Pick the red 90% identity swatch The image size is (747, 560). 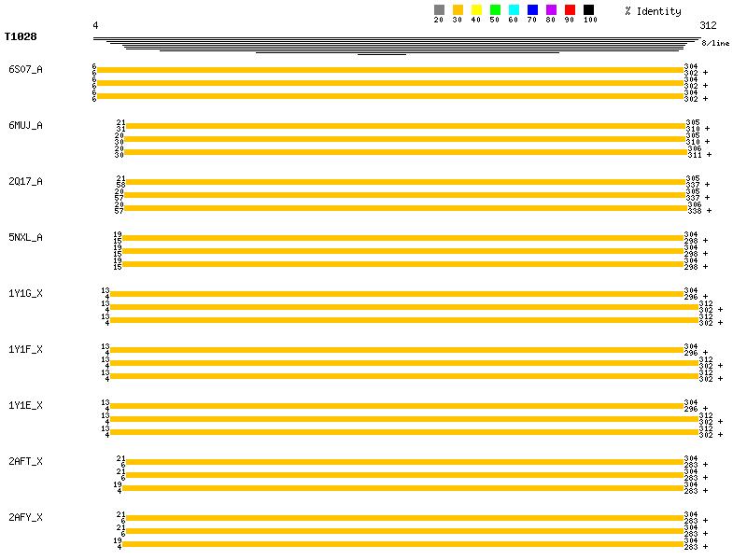[570, 9]
